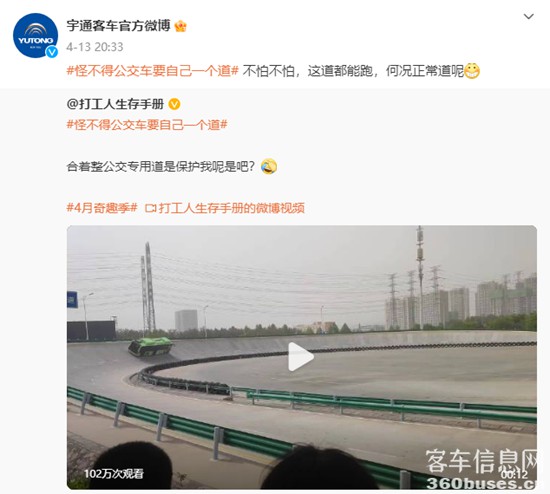Click reposted text 合着整公交专用道是保护我呢是吧

[160, 166]
